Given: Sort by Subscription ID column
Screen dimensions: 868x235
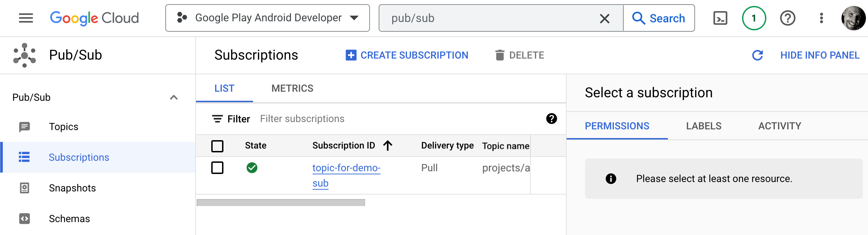Looking at the screenshot, I should tap(344, 145).
